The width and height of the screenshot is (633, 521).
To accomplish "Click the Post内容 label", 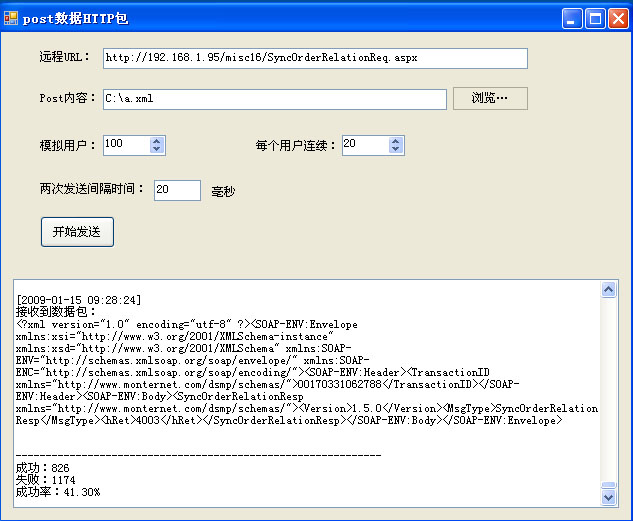I will point(67,98).
